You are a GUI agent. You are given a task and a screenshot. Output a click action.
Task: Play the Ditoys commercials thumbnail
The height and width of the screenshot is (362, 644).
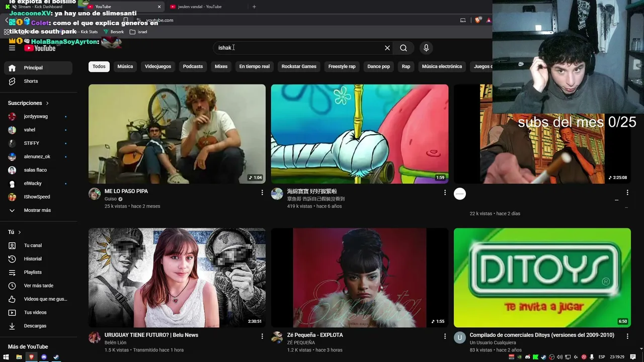click(x=542, y=278)
